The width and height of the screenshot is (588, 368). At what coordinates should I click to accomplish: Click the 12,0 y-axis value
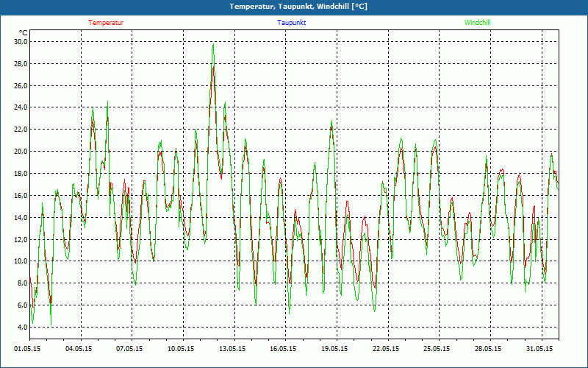(21, 239)
